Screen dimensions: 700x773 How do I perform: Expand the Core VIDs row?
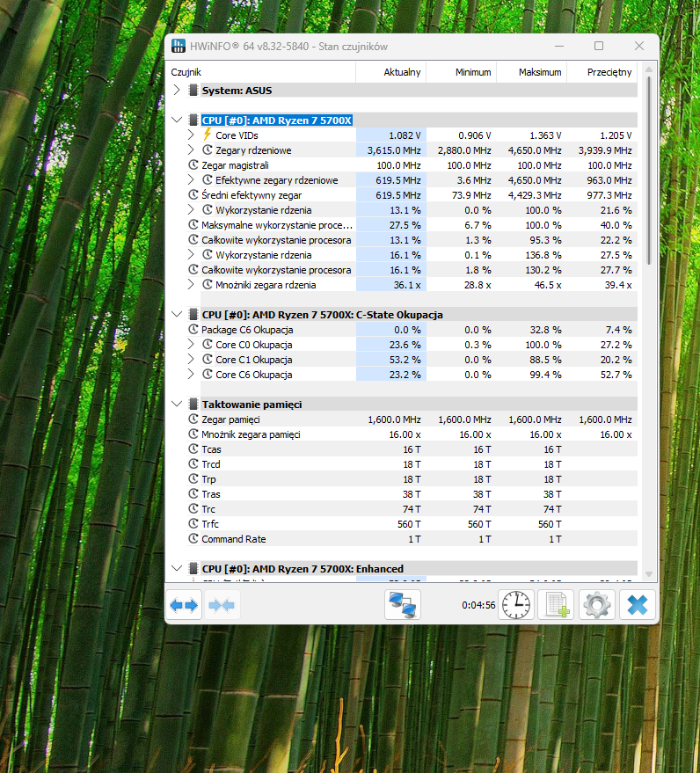(x=192, y=135)
